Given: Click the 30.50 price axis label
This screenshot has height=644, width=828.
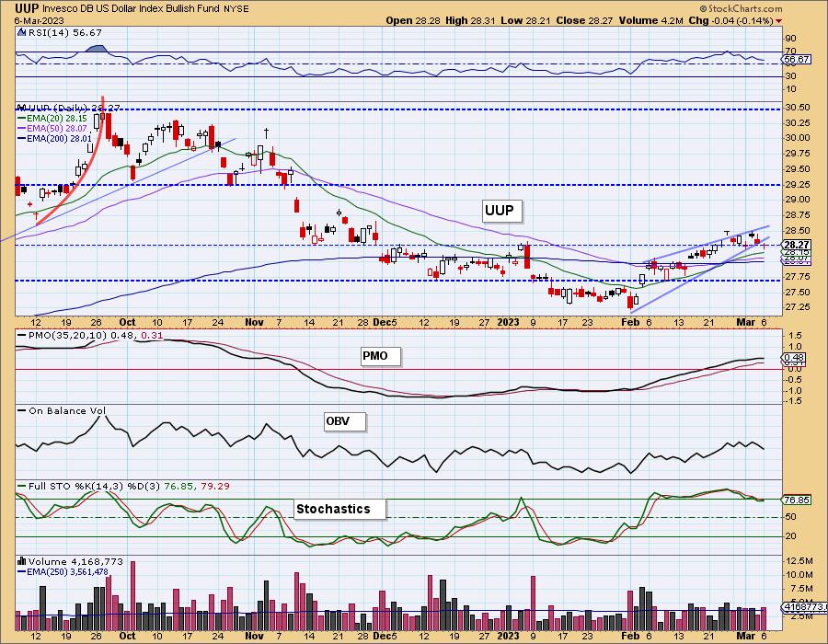Looking at the screenshot, I should tap(798, 107).
